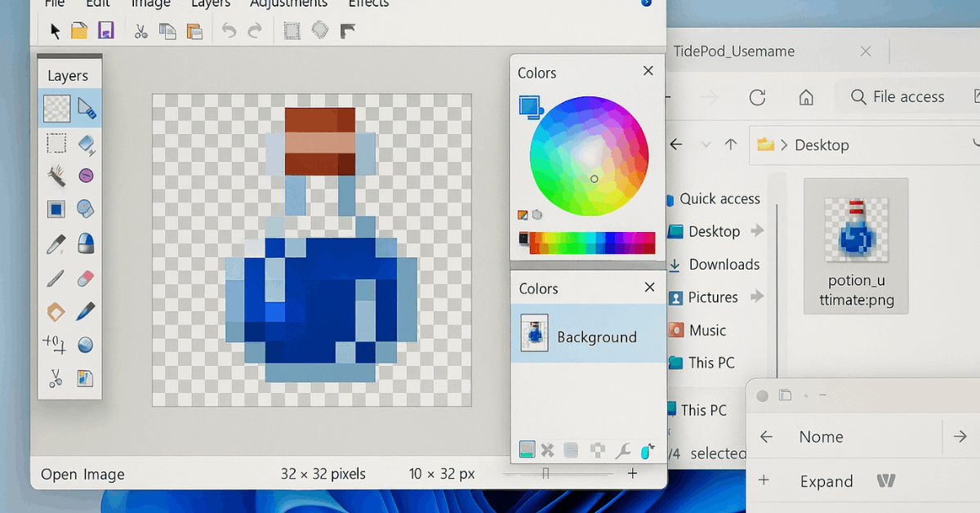
Task: Select the scissors tool in the toolbox
Action: [x=56, y=377]
